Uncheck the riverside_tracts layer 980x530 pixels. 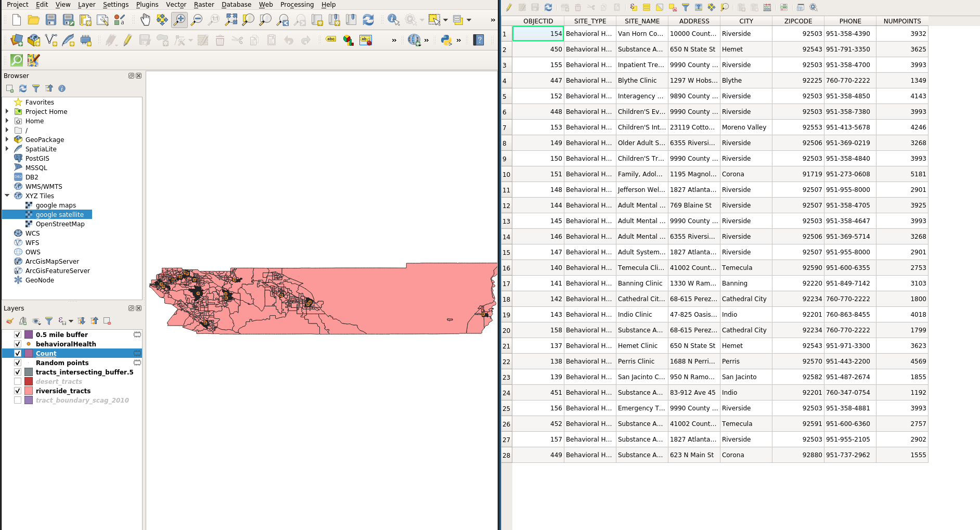[x=18, y=391]
